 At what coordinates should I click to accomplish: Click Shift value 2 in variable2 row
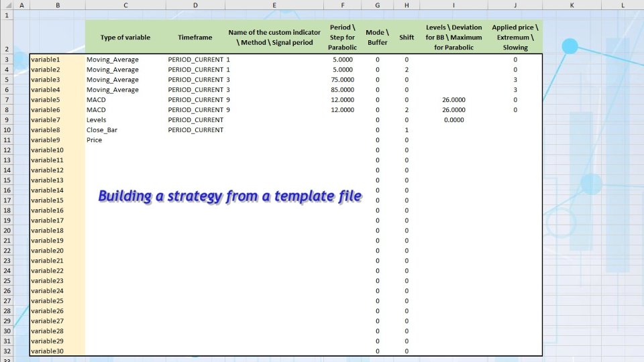[407, 70]
